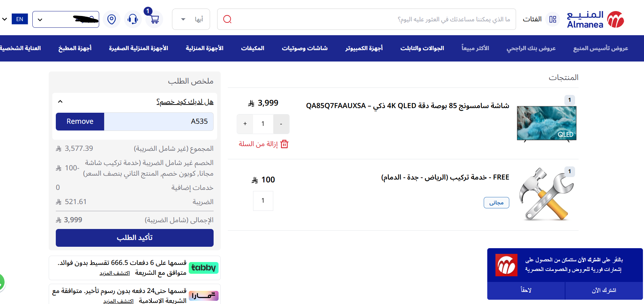Viewport: 644px width, 304px height.
Task: Click tax amount 521.61 value
Action: pos(71,202)
